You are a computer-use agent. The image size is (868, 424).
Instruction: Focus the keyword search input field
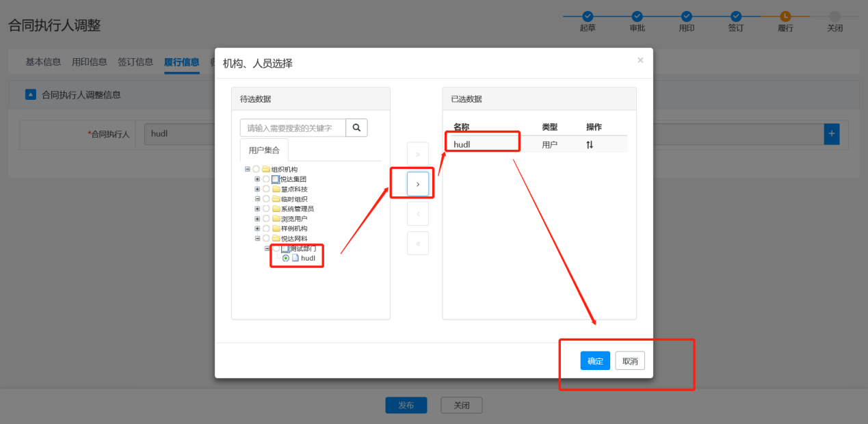click(x=293, y=128)
